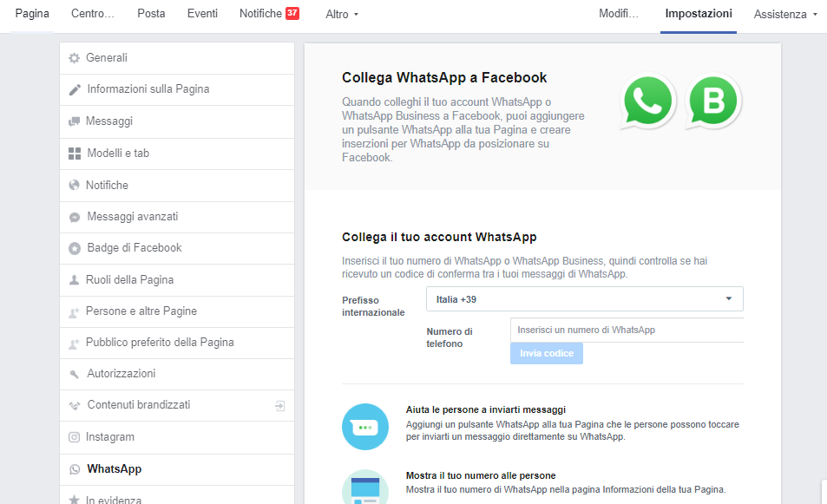The width and height of the screenshot is (827, 504).
Task: Open the Posta tab
Action: click(x=151, y=14)
